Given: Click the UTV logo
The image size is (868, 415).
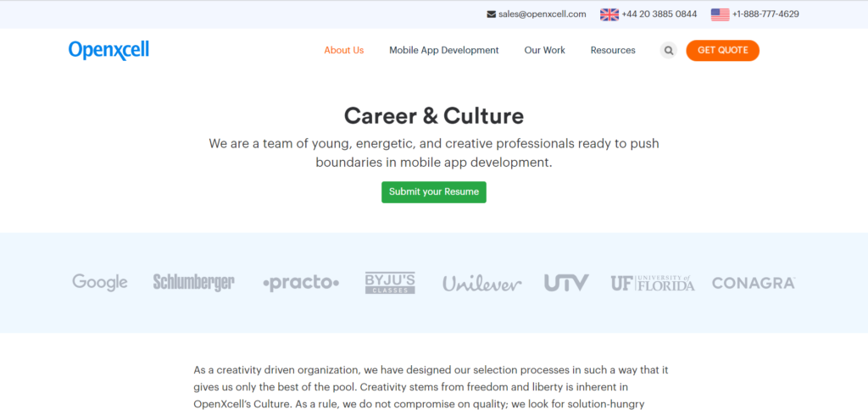Looking at the screenshot, I should coord(566,283).
